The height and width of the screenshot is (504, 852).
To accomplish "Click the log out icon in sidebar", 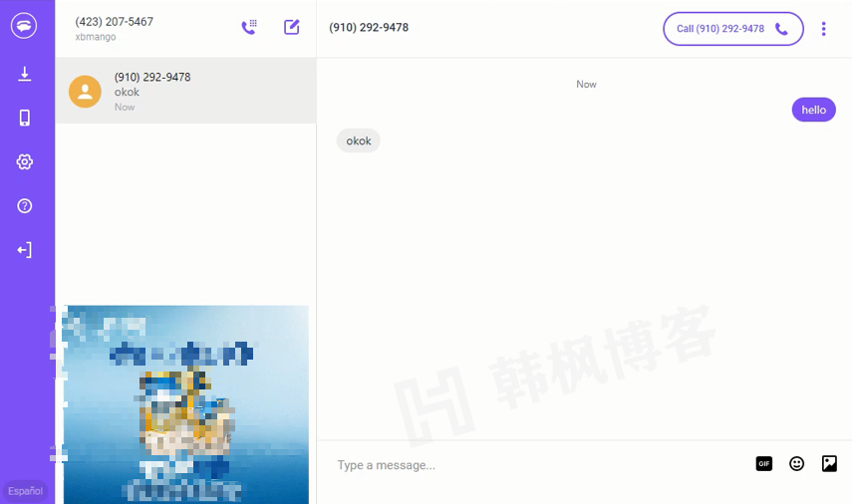I will [x=25, y=250].
